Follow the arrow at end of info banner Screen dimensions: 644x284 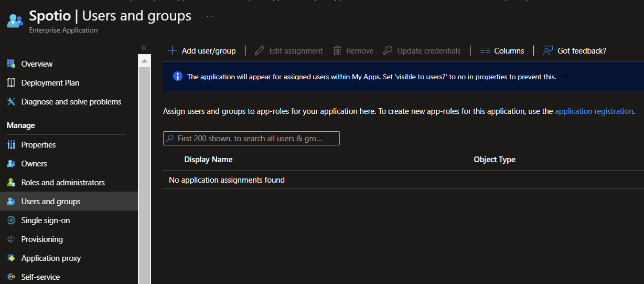point(565,77)
